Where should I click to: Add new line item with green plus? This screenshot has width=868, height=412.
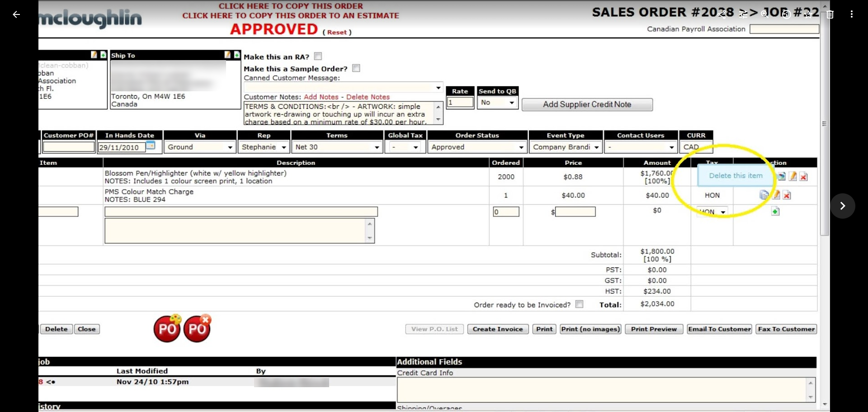tap(775, 211)
